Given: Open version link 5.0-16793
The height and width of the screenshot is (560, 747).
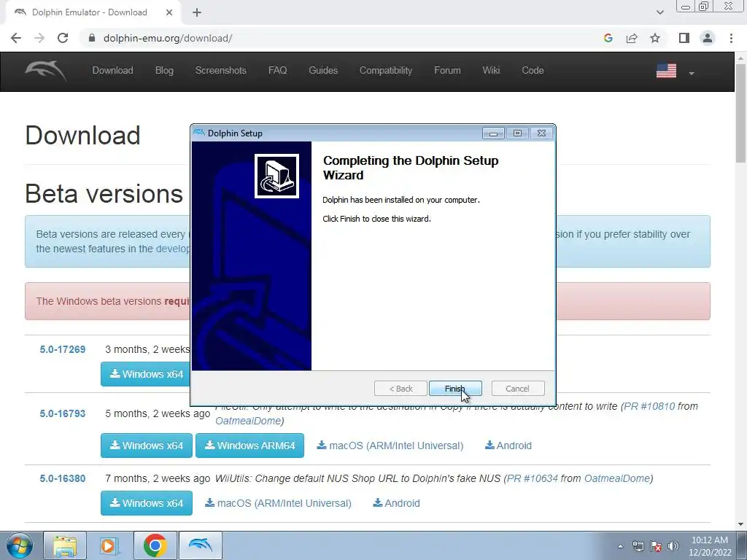Looking at the screenshot, I should click(x=63, y=414).
